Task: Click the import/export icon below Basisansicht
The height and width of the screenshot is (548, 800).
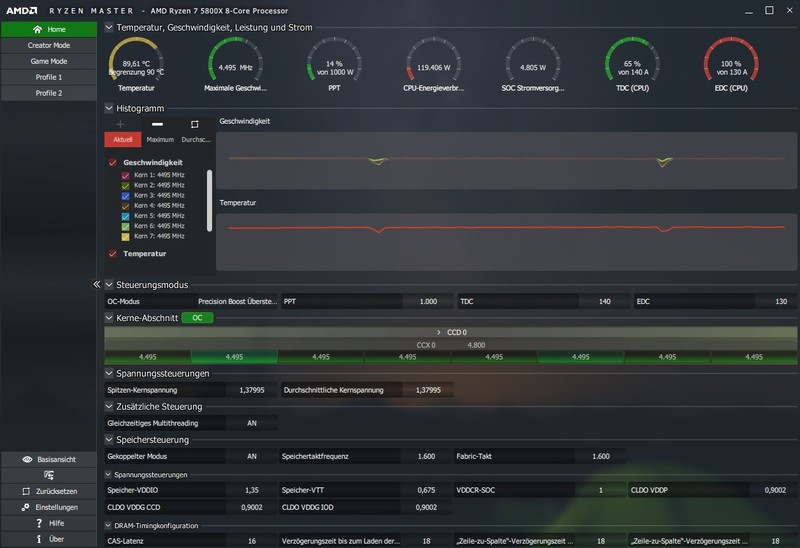Action: point(48,475)
